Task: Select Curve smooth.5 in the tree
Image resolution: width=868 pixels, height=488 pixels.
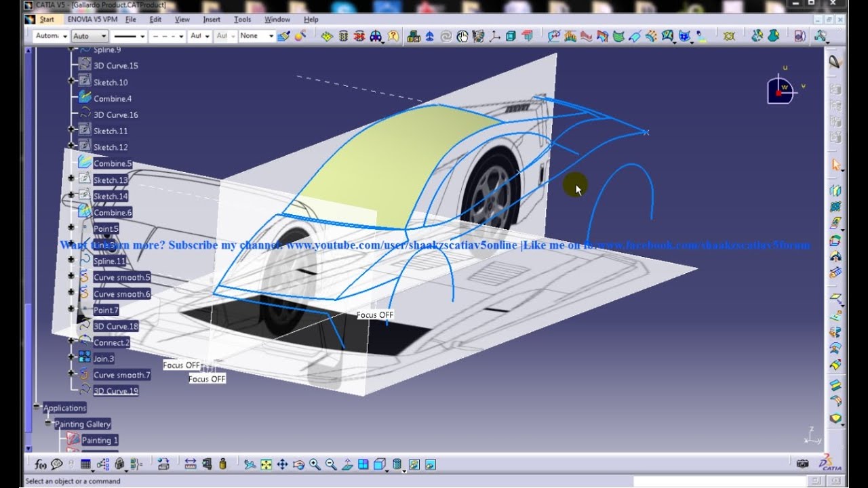Action: [x=122, y=277]
